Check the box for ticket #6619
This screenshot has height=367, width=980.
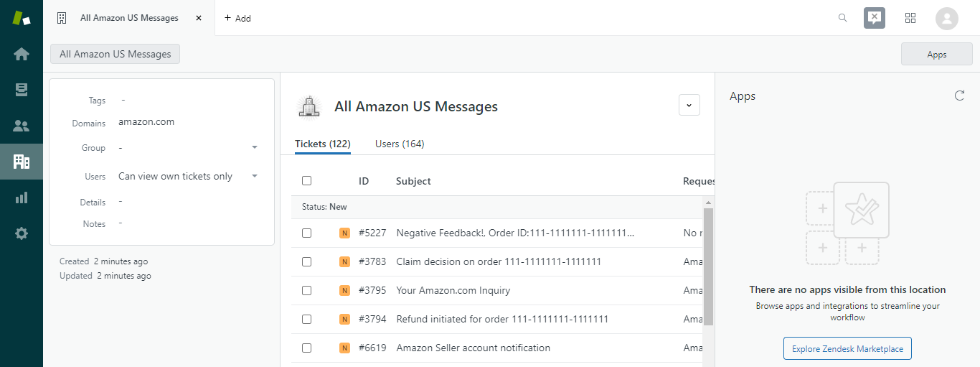tap(307, 348)
